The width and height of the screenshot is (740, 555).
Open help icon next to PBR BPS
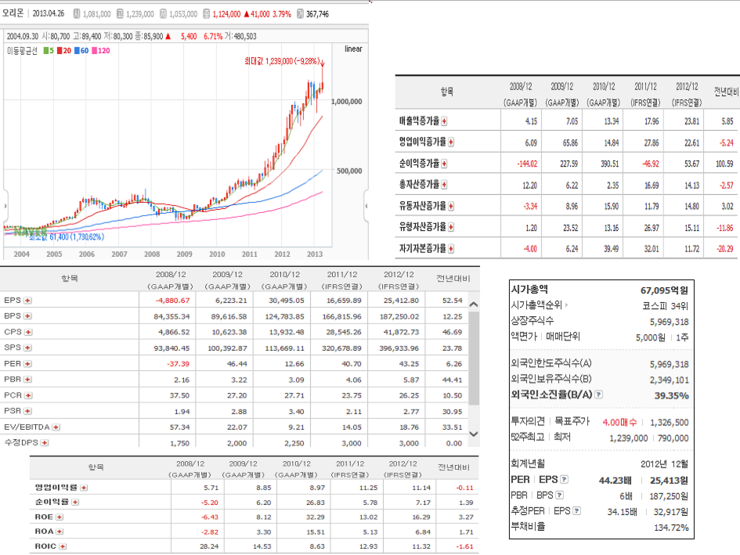pyautogui.click(x=560, y=495)
